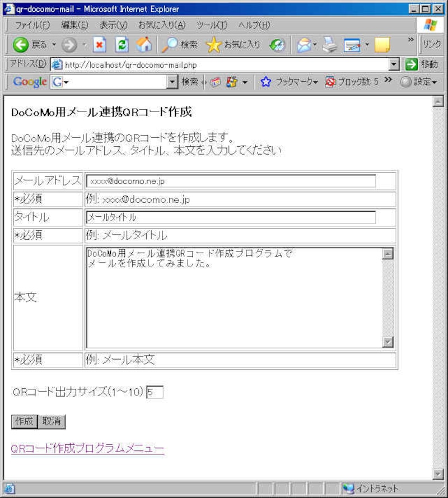The width and height of the screenshot is (448, 498).
Task: Click the page scrollbar down arrow
Action: [x=438, y=474]
